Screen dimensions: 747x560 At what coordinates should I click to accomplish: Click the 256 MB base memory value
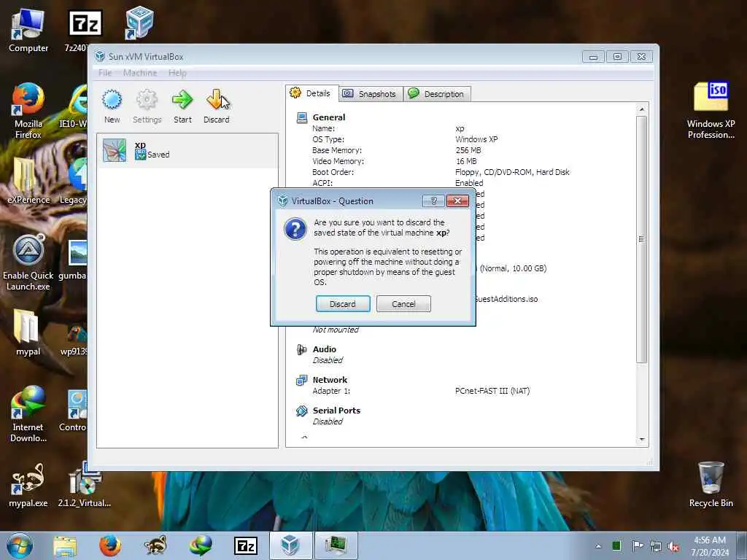(468, 150)
